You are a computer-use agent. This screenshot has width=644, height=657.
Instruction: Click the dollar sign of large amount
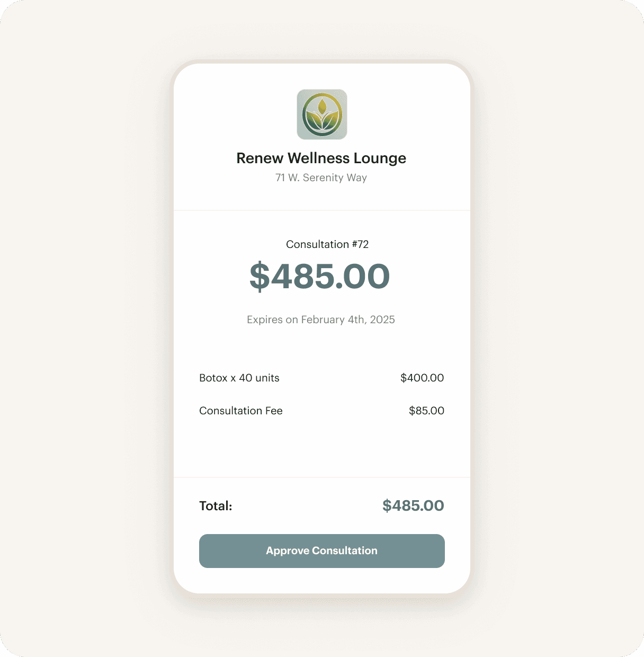pyautogui.click(x=260, y=277)
